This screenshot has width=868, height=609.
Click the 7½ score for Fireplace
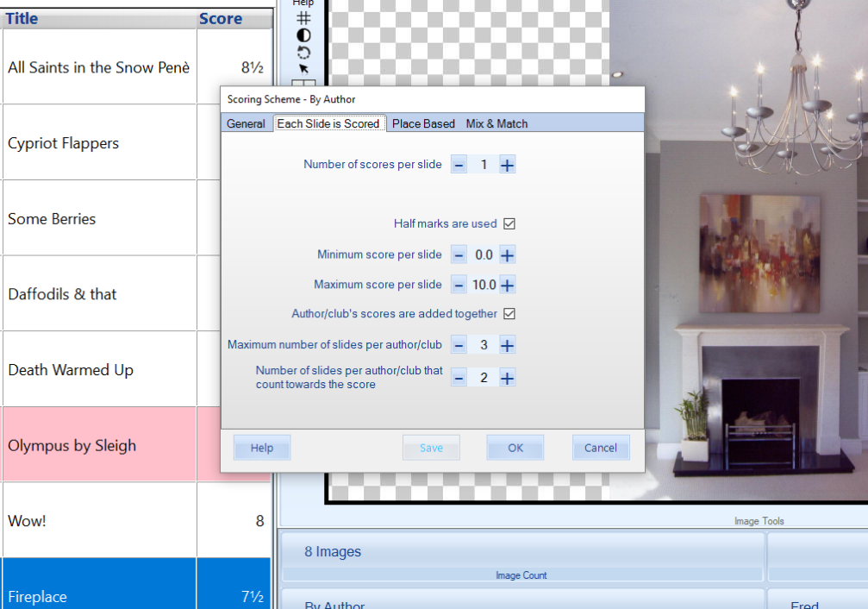coord(253,596)
